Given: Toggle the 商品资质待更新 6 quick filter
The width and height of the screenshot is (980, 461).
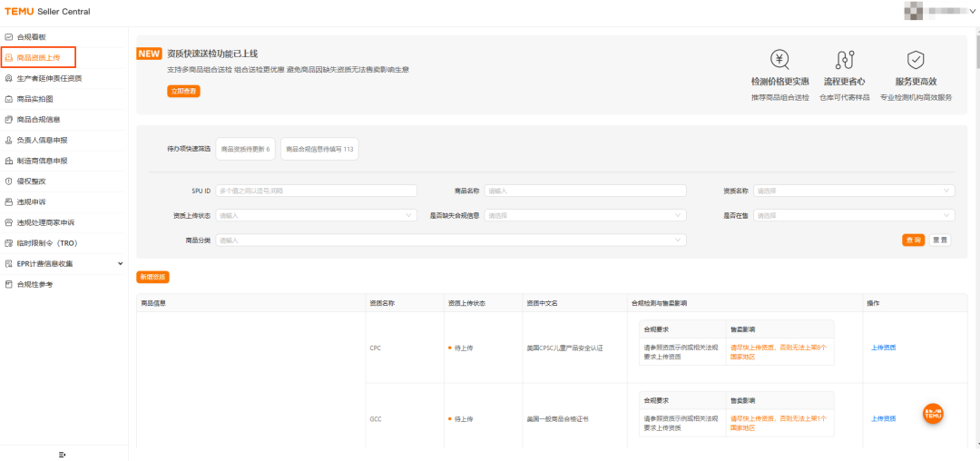Looking at the screenshot, I should pos(246,150).
